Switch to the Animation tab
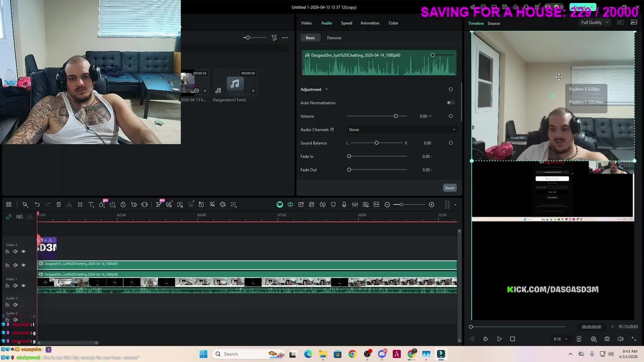The height and width of the screenshot is (362, 644). (x=370, y=23)
